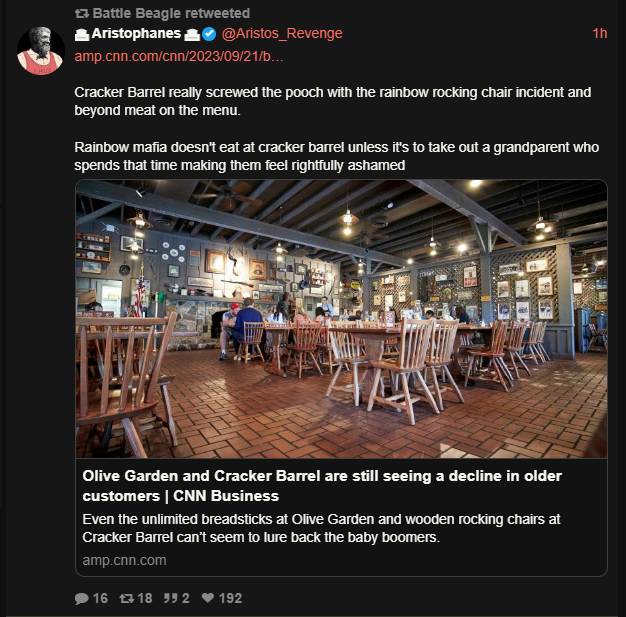This screenshot has height=617, width=626.
Task: Open the Aristophanes profile avatar
Action: (40, 51)
